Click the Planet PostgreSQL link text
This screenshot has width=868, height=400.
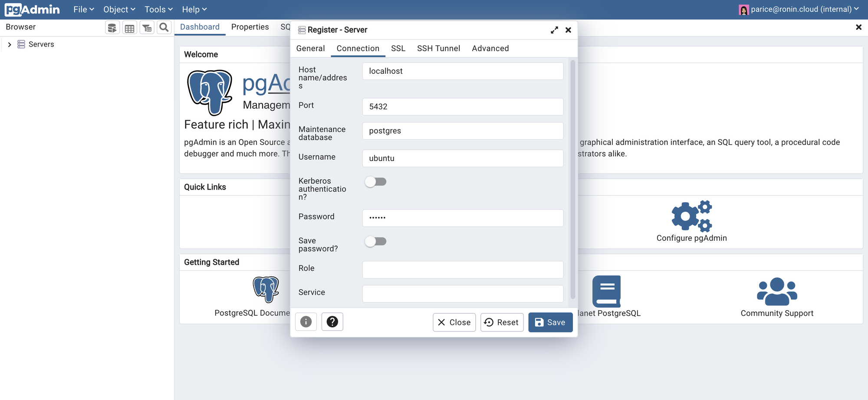pyautogui.click(x=609, y=313)
